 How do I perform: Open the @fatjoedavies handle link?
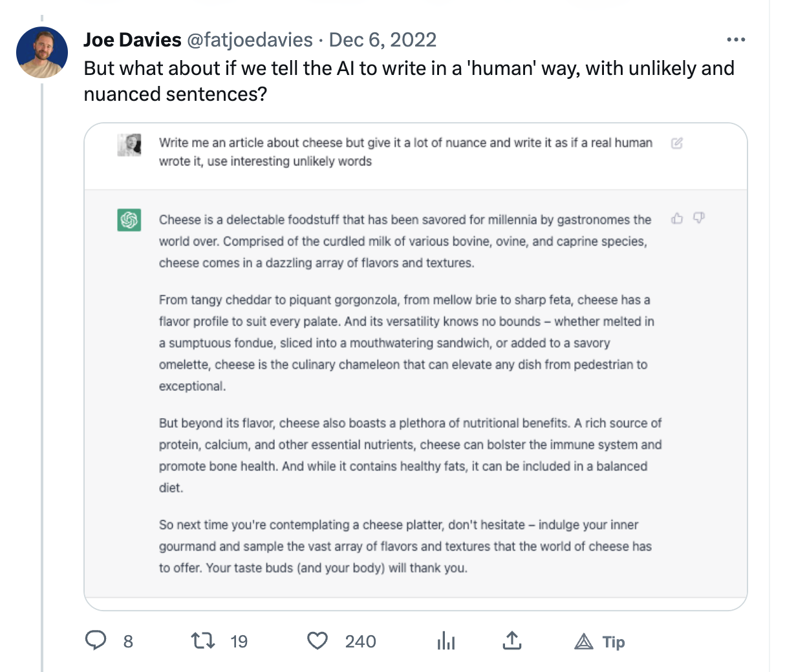click(250, 40)
